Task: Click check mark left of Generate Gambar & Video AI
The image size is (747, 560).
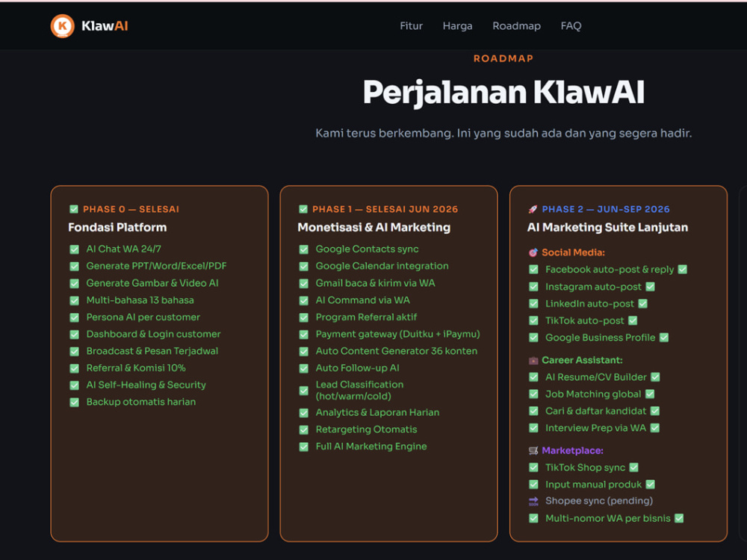Action: point(74,283)
